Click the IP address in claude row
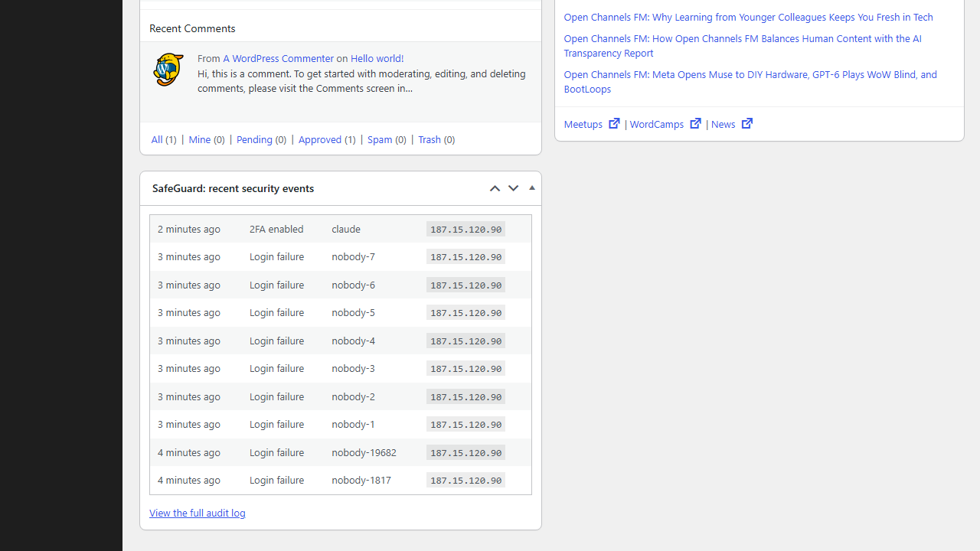The width and height of the screenshot is (980, 551). pyautogui.click(x=465, y=229)
